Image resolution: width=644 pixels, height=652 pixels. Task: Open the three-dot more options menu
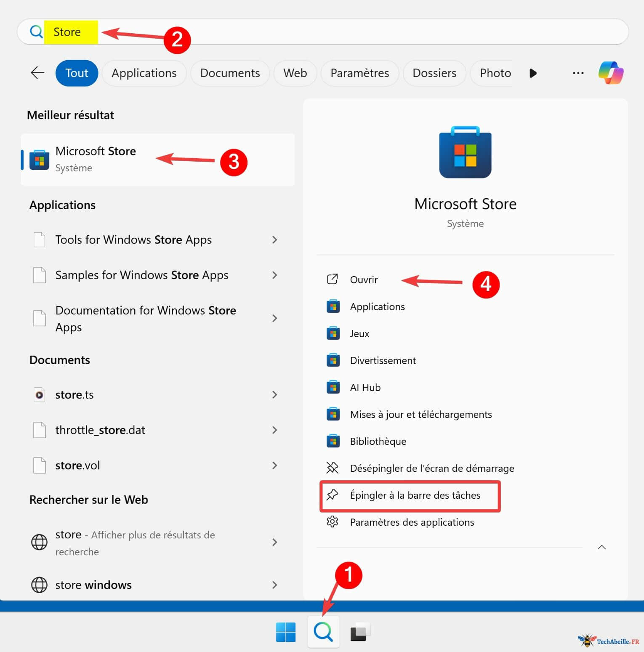pos(578,73)
